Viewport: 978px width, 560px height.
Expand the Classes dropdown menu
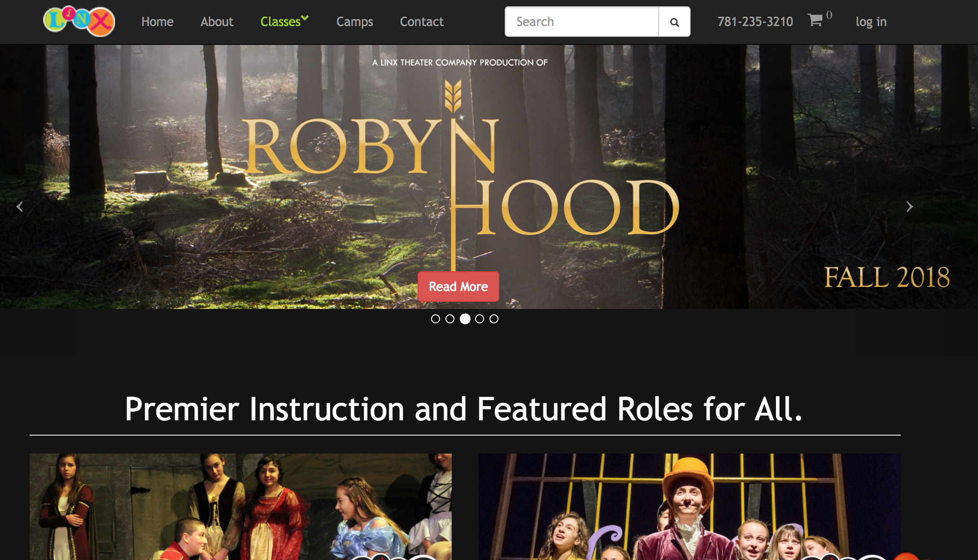tap(280, 22)
